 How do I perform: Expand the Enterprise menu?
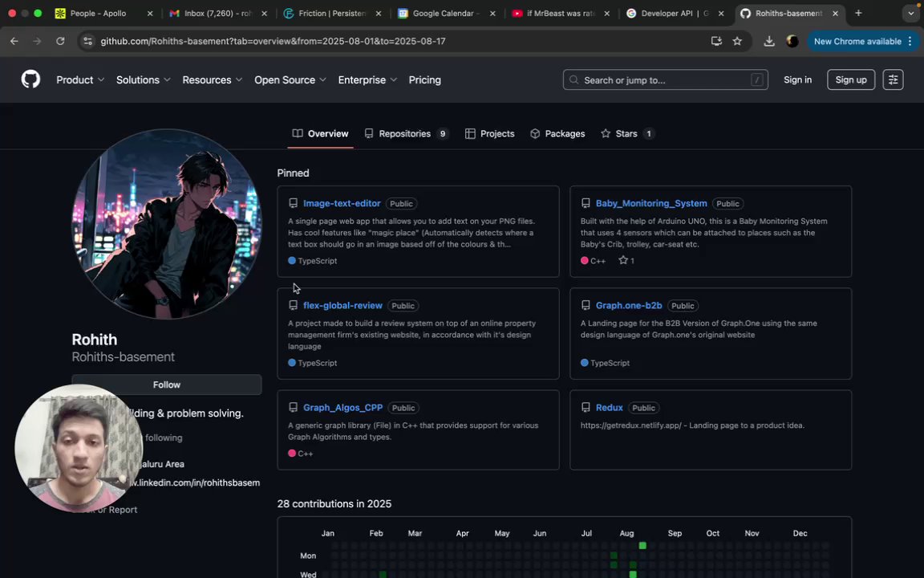tap(367, 79)
